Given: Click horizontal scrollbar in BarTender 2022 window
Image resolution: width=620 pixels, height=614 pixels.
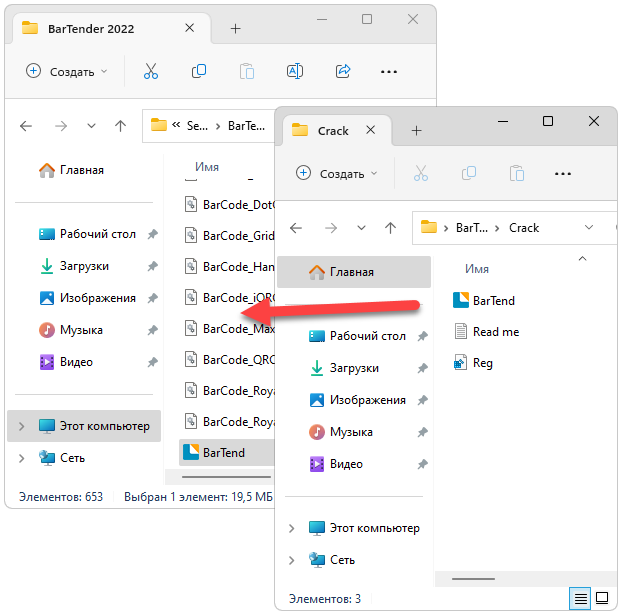Looking at the screenshot, I should (x=226, y=477).
